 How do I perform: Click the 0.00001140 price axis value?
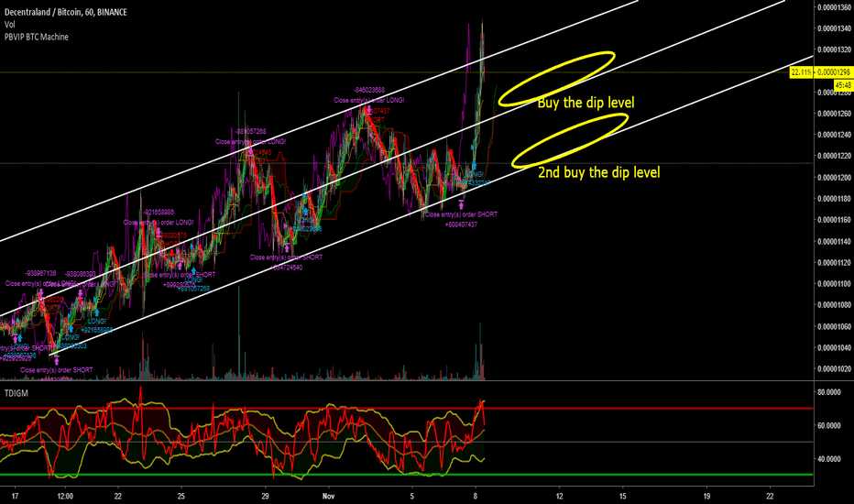pyautogui.click(x=835, y=241)
